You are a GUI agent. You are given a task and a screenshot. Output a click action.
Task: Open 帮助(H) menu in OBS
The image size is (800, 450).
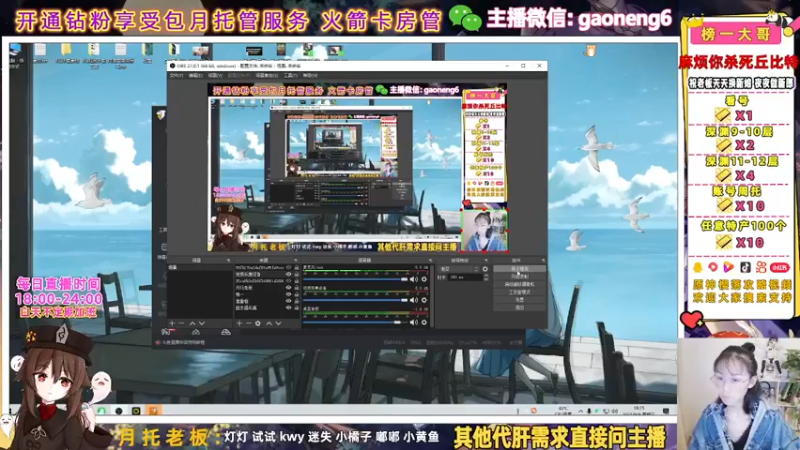tap(310, 76)
